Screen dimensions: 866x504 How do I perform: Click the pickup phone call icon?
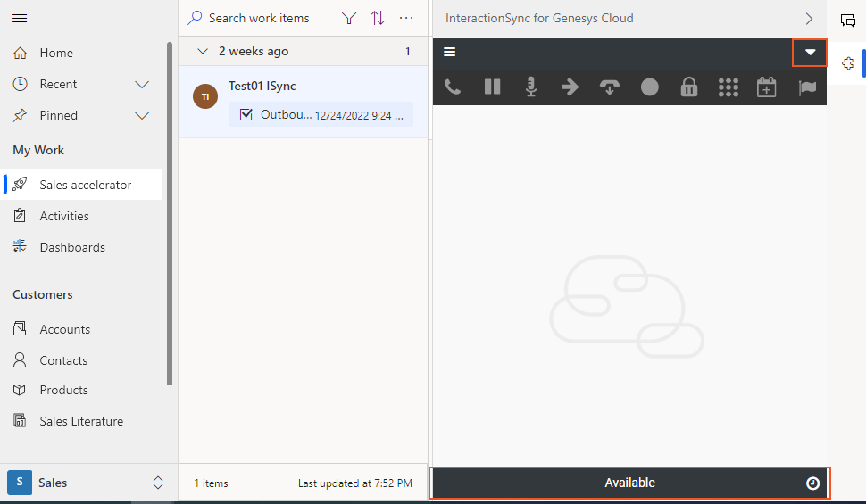(x=453, y=87)
